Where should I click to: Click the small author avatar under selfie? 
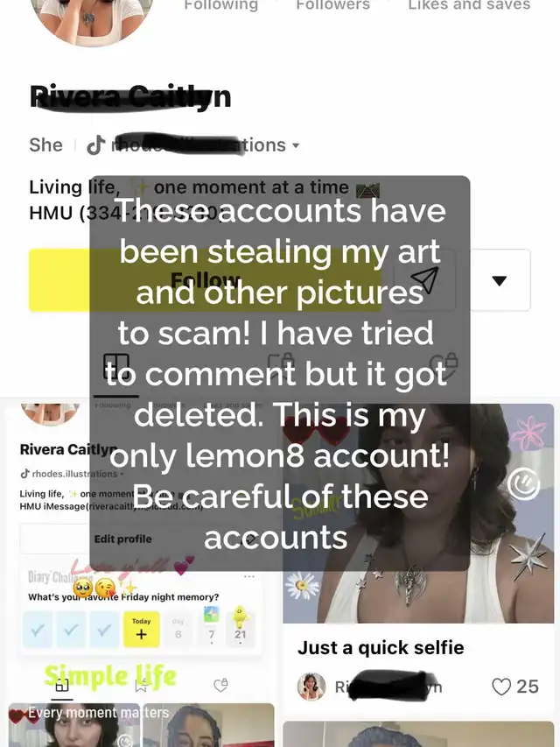[311, 687]
